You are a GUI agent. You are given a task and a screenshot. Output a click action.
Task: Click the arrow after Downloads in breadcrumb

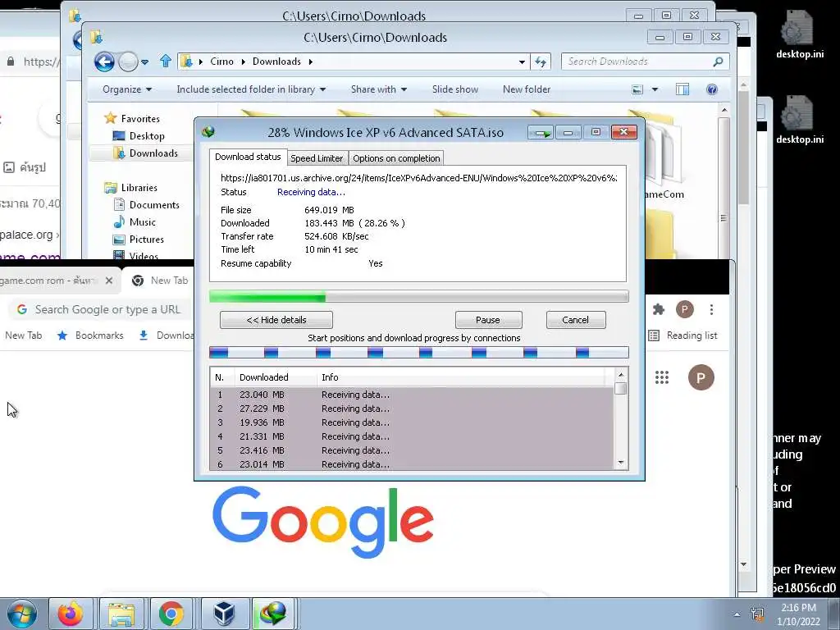pyautogui.click(x=310, y=62)
